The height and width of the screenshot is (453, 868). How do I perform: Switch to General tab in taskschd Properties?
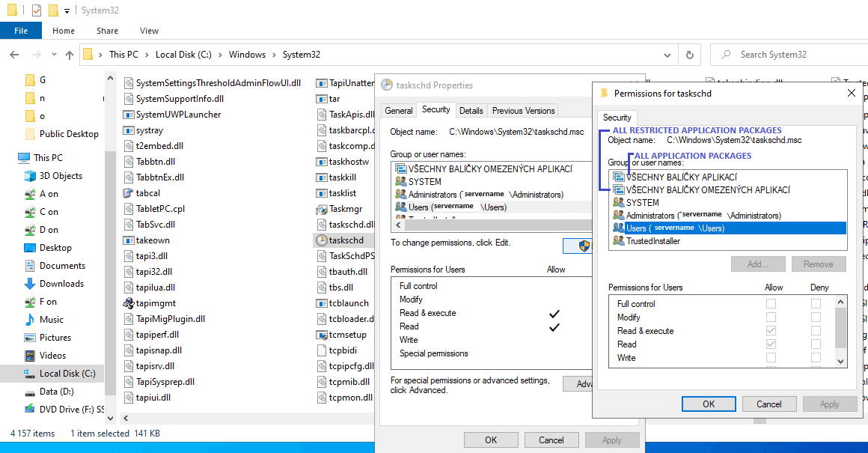click(x=399, y=111)
